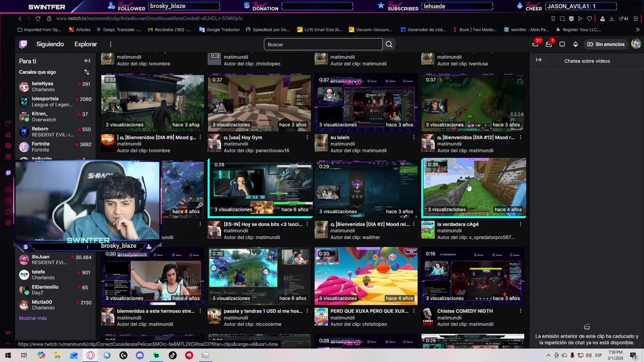644x362 pixels.
Task: Open the search magnifier button
Action: pos(389,44)
